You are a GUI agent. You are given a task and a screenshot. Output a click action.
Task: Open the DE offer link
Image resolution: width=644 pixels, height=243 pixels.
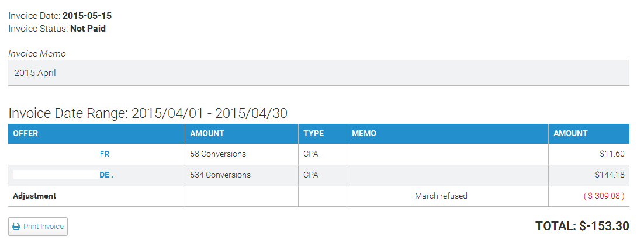click(105, 175)
